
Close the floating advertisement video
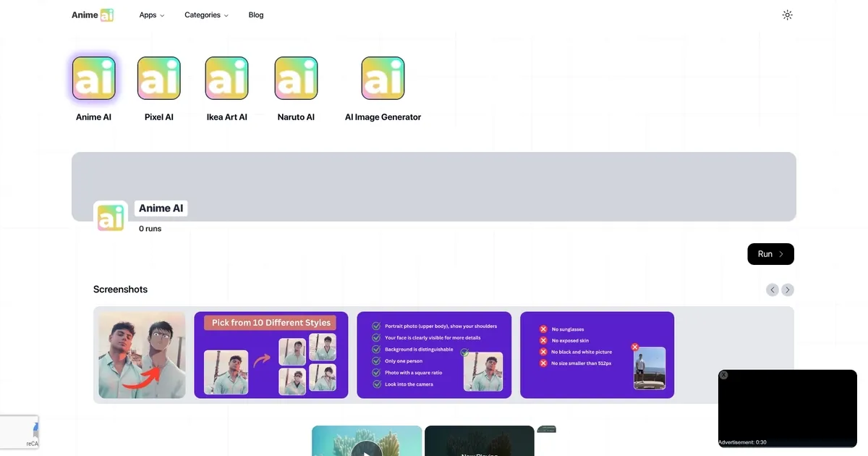tap(723, 375)
